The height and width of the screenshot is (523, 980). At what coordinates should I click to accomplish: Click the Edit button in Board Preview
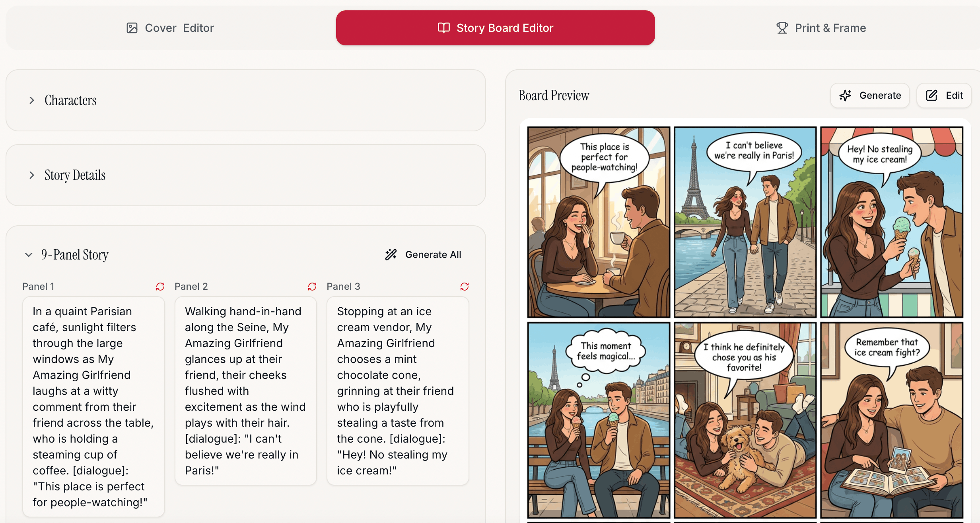coord(944,96)
